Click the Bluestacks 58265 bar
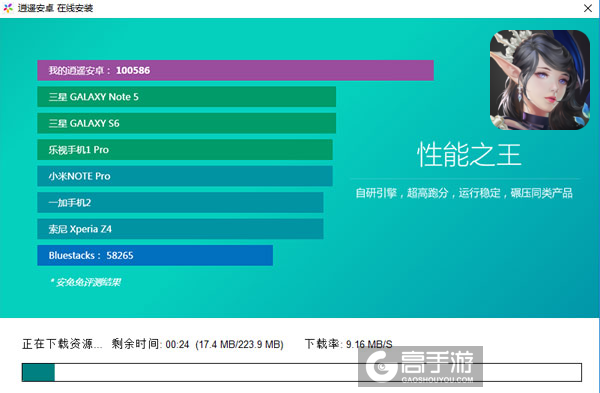 [x=155, y=255]
